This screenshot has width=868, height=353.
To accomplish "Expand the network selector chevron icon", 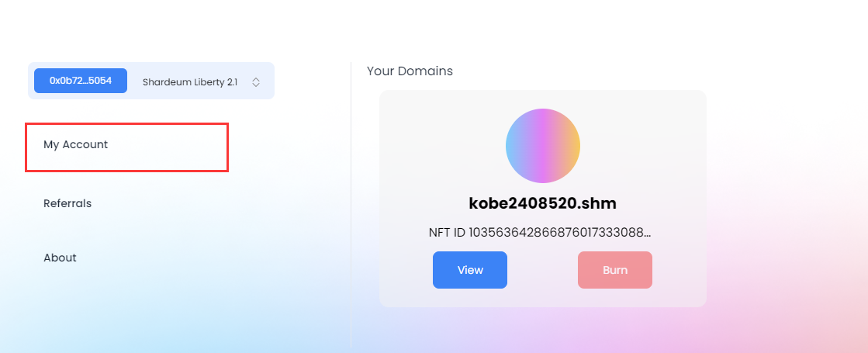I will tap(256, 82).
